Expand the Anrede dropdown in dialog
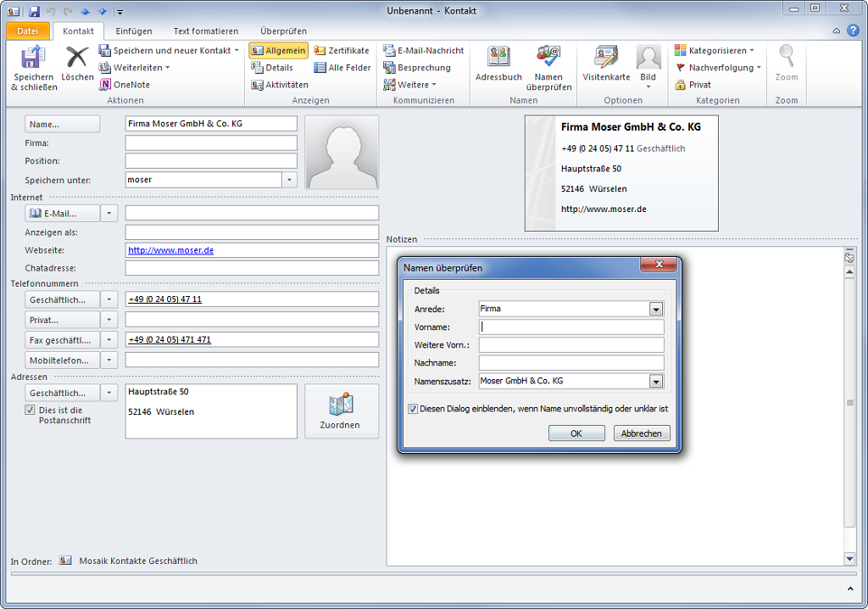 pos(656,310)
